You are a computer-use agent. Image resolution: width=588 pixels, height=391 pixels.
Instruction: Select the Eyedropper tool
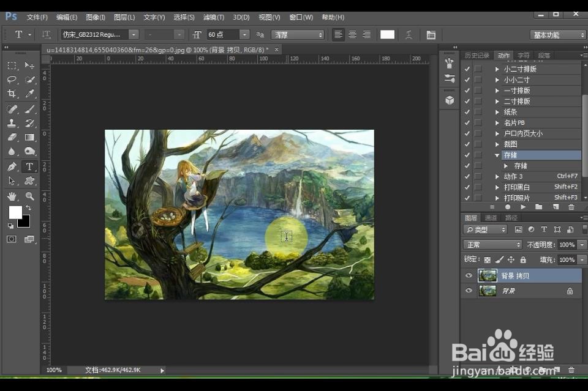(x=29, y=93)
